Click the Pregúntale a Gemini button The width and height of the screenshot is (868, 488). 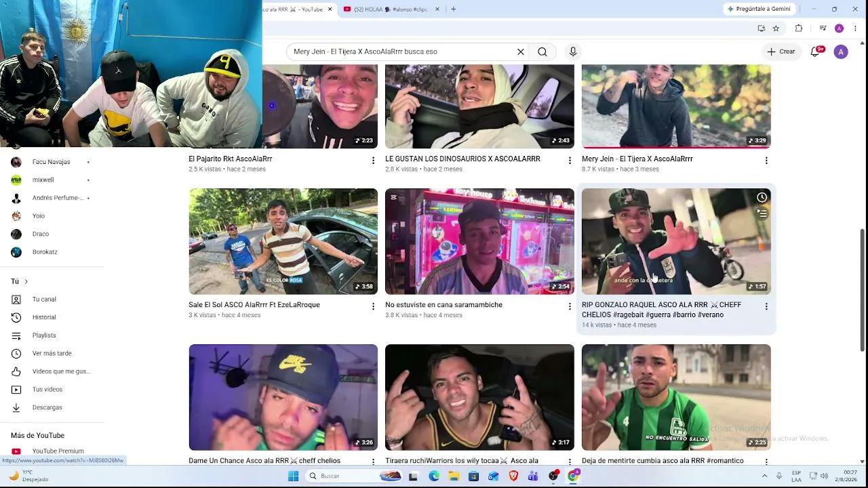[759, 9]
